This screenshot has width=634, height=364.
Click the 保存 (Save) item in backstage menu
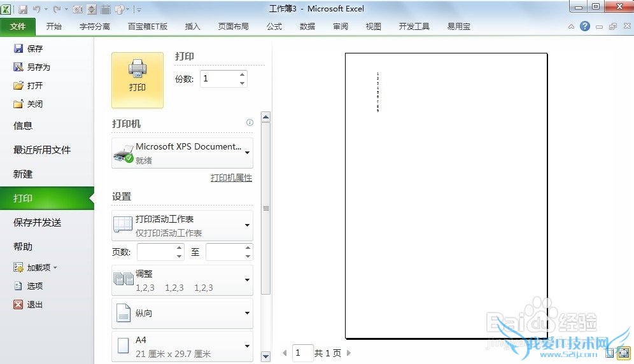(28, 48)
